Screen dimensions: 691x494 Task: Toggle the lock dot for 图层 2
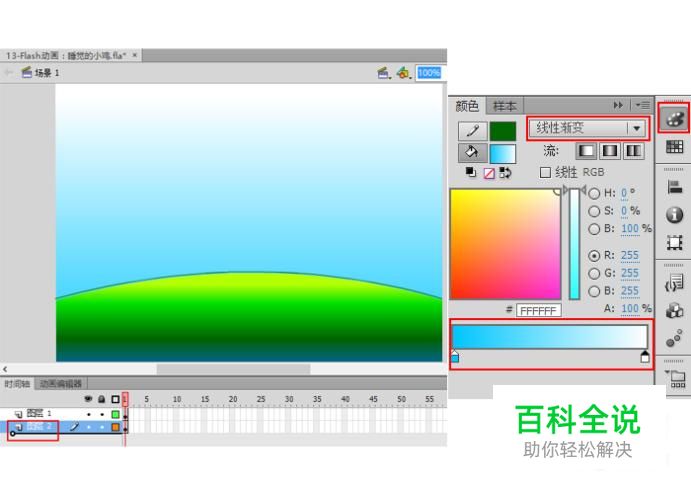[x=102, y=427]
